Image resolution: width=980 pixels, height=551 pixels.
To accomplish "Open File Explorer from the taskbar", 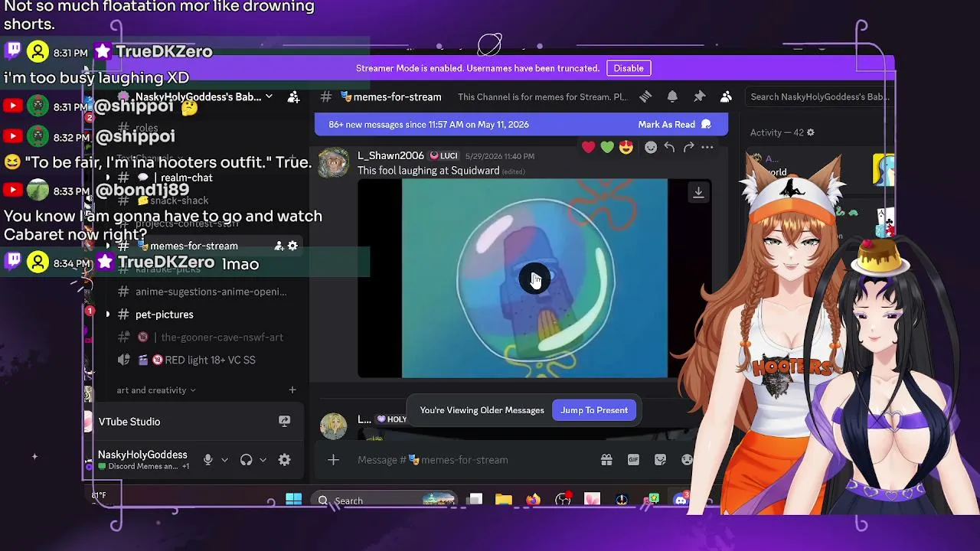I will [503, 500].
